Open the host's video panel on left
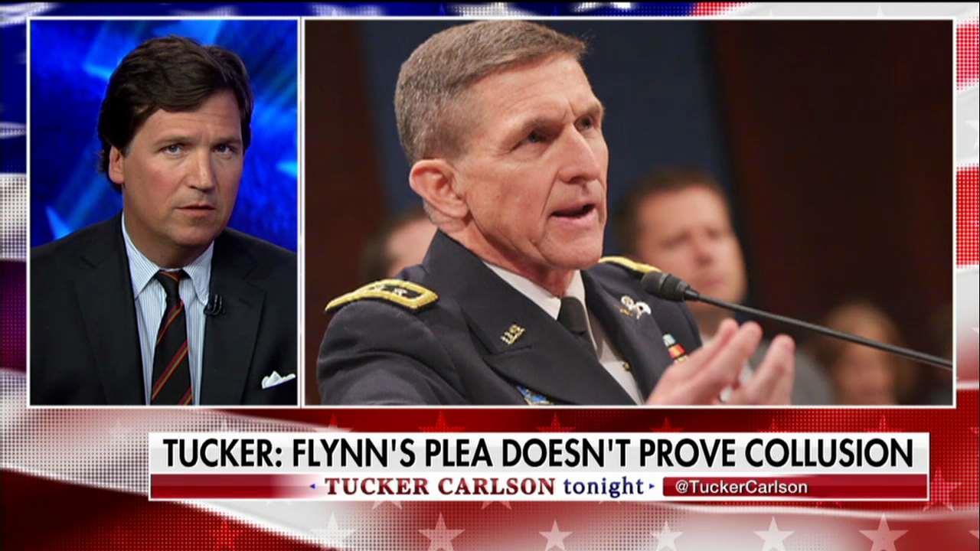Image resolution: width=980 pixels, height=551 pixels. pos(164,212)
